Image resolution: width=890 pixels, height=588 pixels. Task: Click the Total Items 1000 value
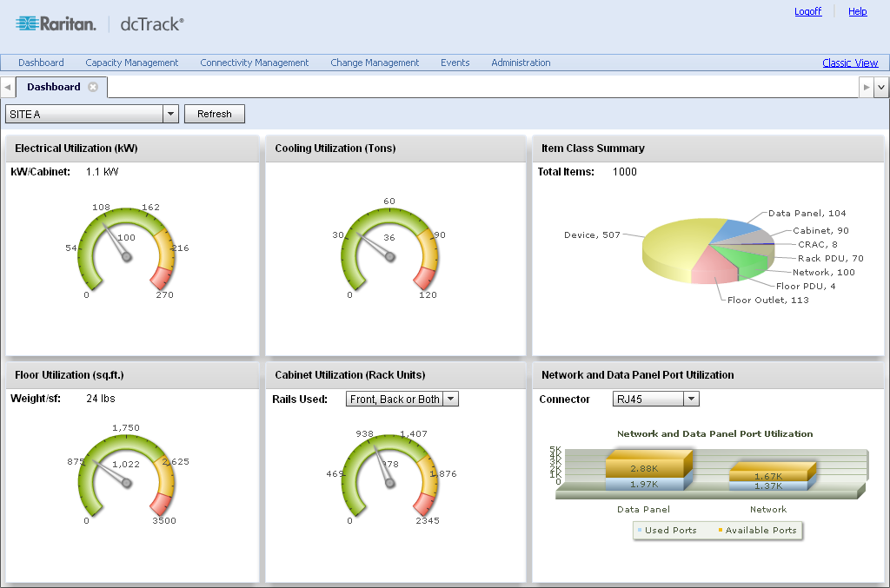(624, 172)
